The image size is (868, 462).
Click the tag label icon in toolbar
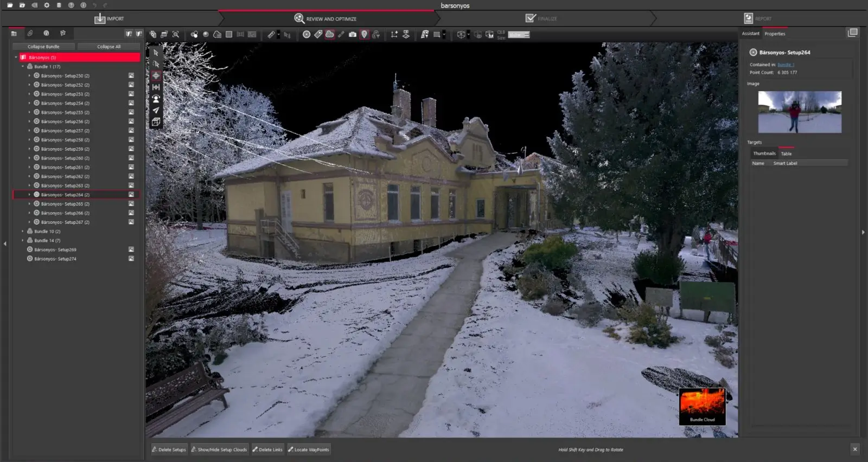pyautogui.click(x=318, y=35)
